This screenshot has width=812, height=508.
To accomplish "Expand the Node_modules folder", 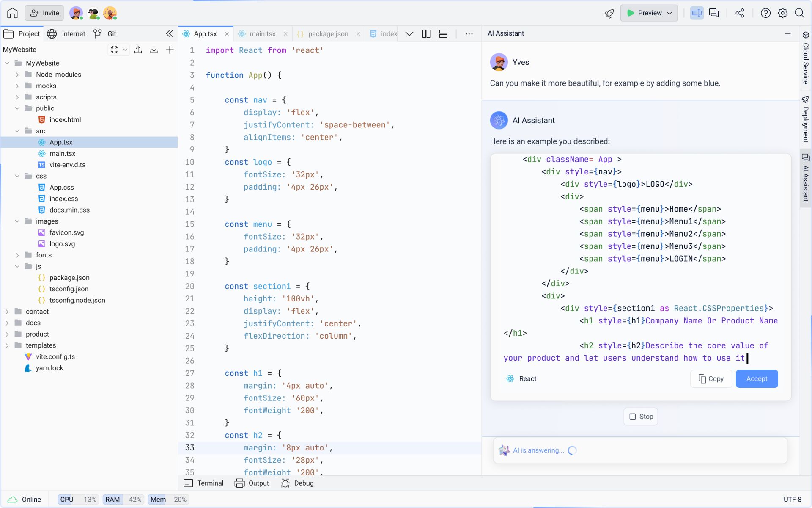I will (17, 75).
